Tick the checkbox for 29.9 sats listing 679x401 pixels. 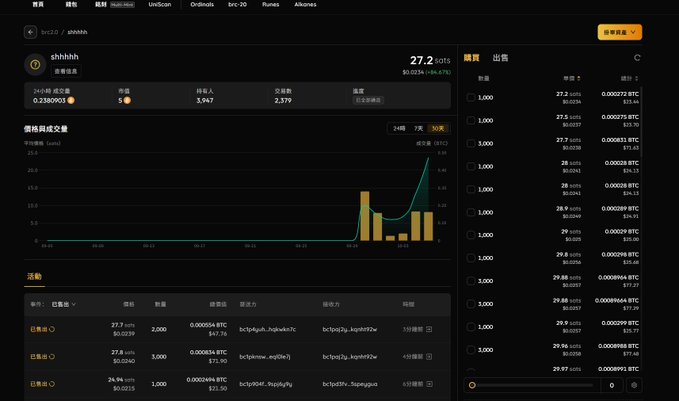[x=471, y=327]
